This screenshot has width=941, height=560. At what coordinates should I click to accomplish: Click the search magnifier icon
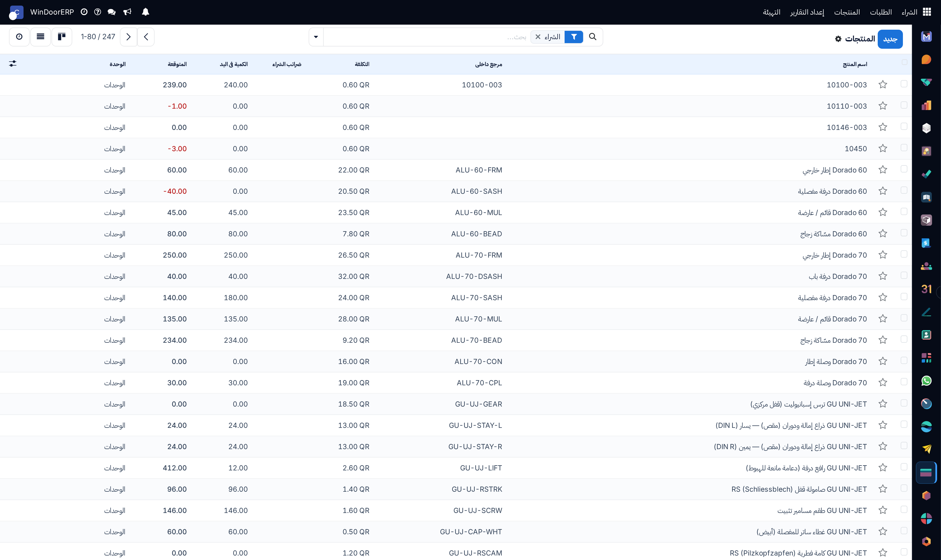point(593,37)
